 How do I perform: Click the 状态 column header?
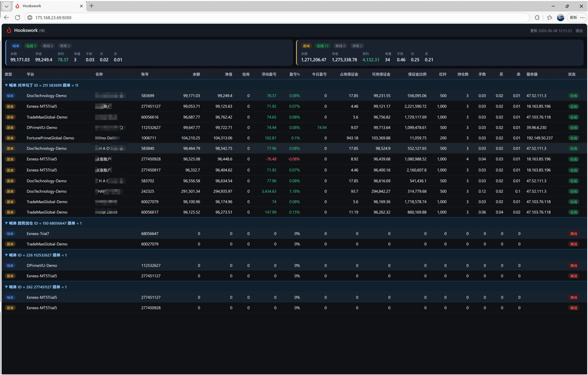click(x=572, y=74)
